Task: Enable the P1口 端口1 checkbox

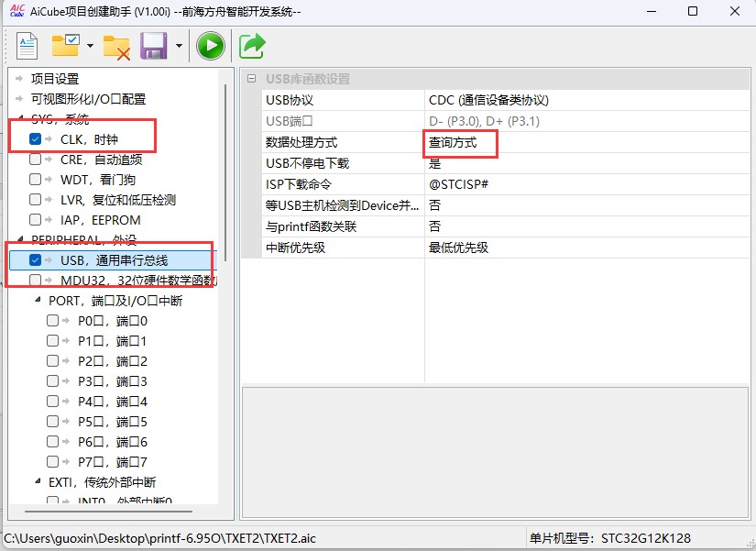Action: click(x=52, y=341)
